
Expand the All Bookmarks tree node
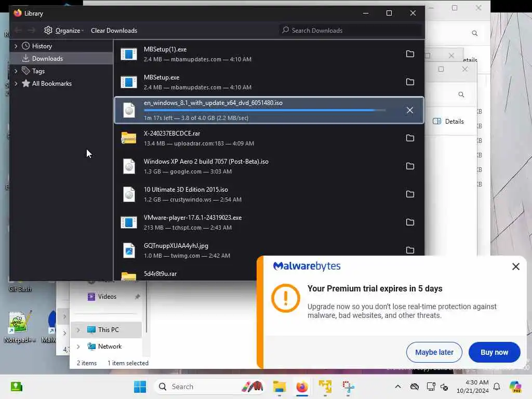tap(16, 84)
